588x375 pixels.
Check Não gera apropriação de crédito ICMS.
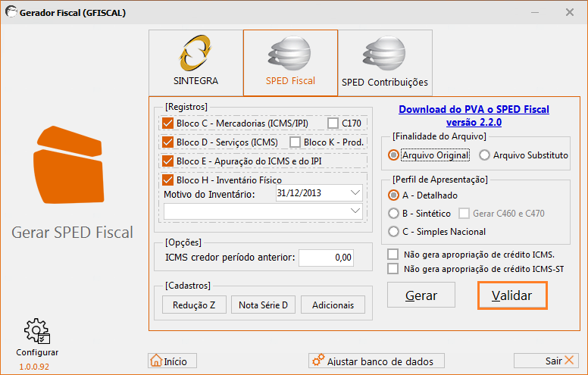393,255
